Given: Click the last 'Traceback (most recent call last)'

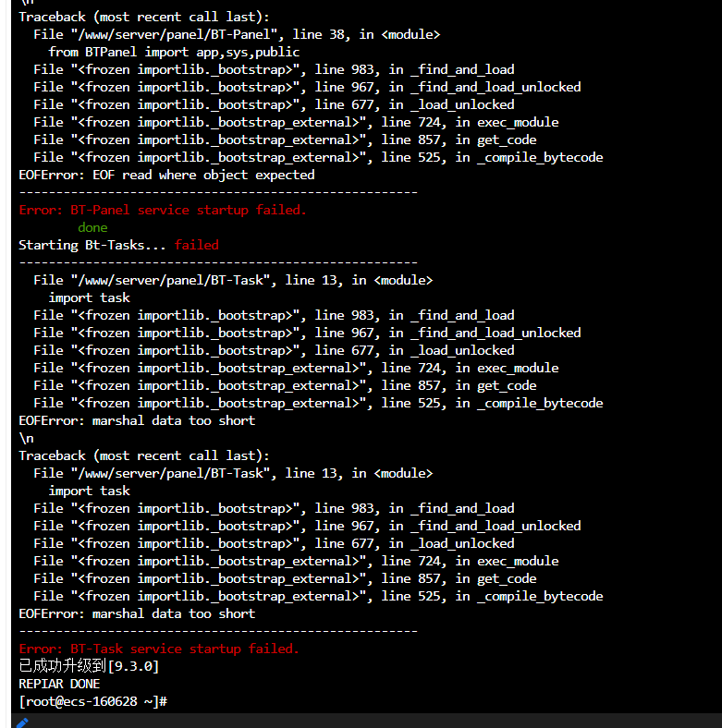Looking at the screenshot, I should click(144, 455).
